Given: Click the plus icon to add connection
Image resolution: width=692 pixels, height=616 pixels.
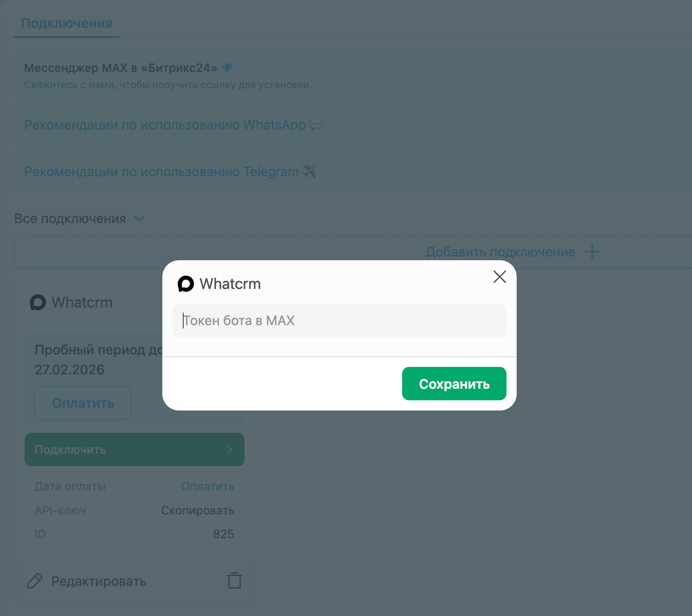Looking at the screenshot, I should (x=592, y=252).
